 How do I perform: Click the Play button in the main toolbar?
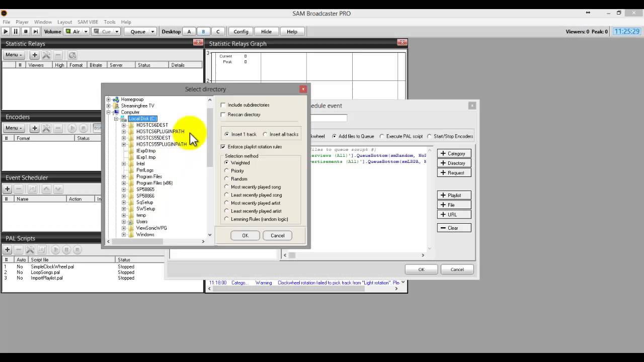(x=6, y=31)
